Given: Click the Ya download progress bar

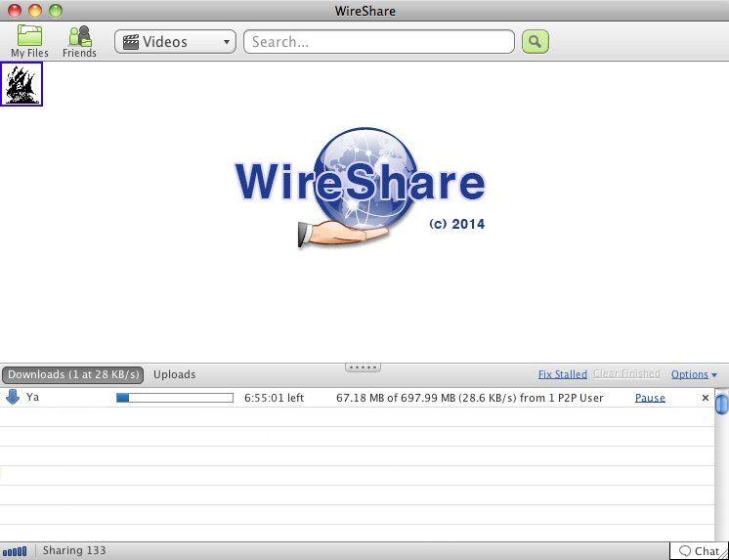Looking at the screenshot, I should (x=175, y=398).
